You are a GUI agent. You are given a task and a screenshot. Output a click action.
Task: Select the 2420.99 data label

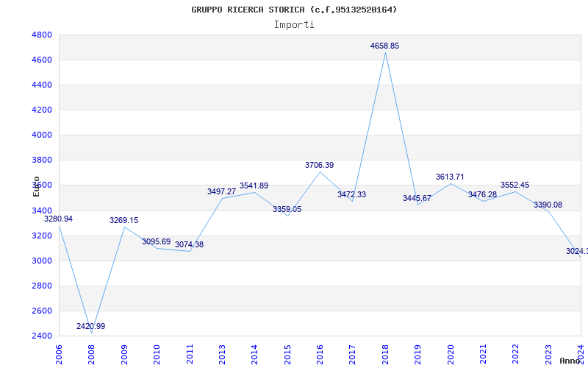[90, 326]
